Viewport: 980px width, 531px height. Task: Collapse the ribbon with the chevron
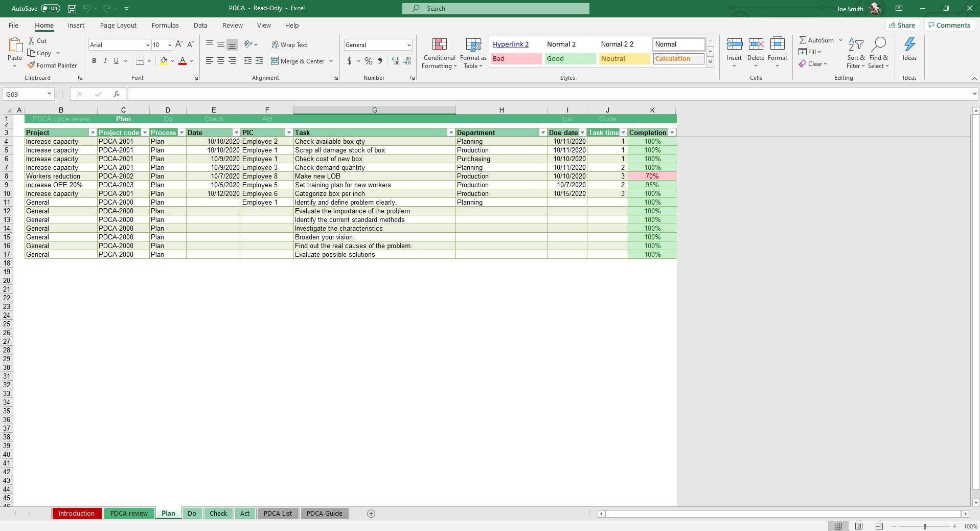point(974,78)
